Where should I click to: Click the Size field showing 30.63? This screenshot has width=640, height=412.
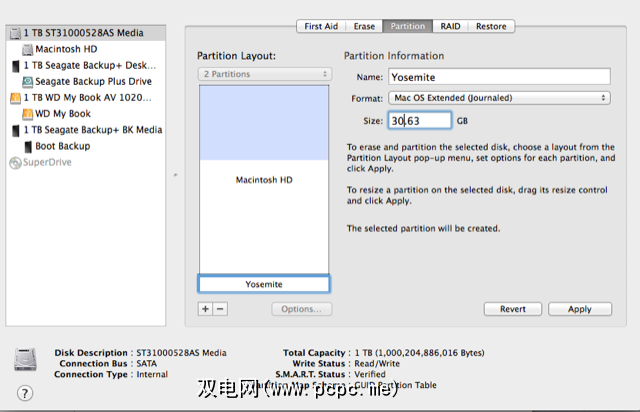(x=420, y=120)
